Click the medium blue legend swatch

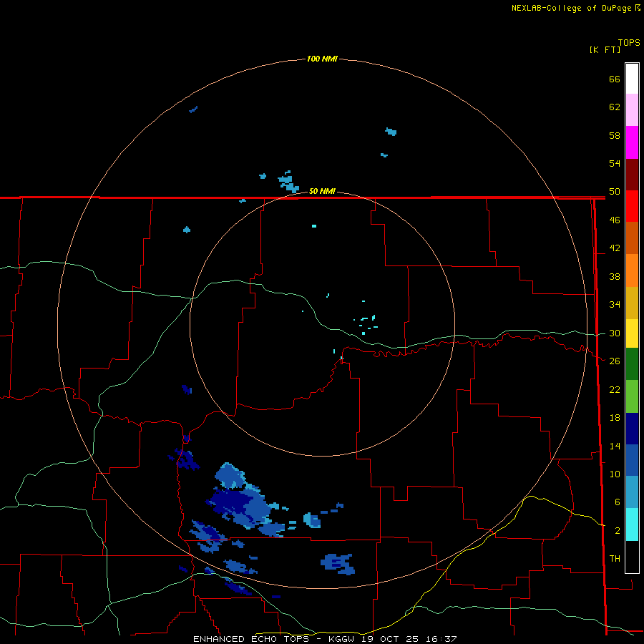632,460
